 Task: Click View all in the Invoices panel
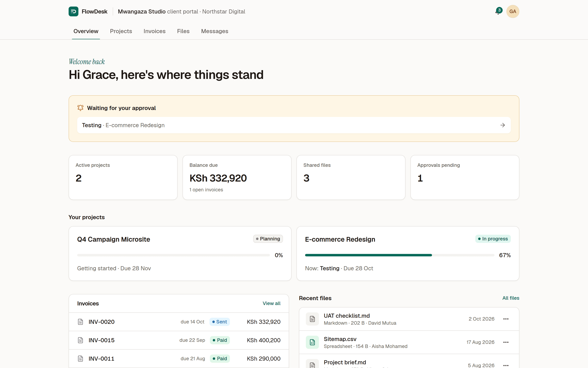pyautogui.click(x=271, y=303)
